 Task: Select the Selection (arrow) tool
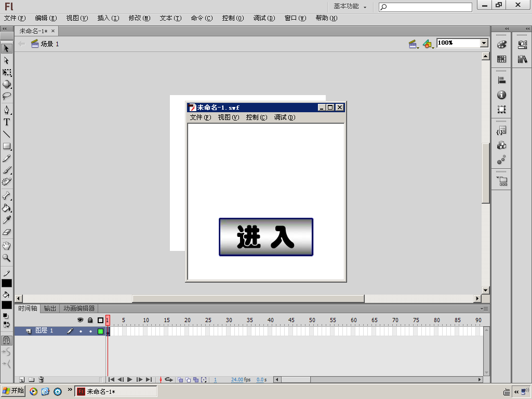(6, 48)
